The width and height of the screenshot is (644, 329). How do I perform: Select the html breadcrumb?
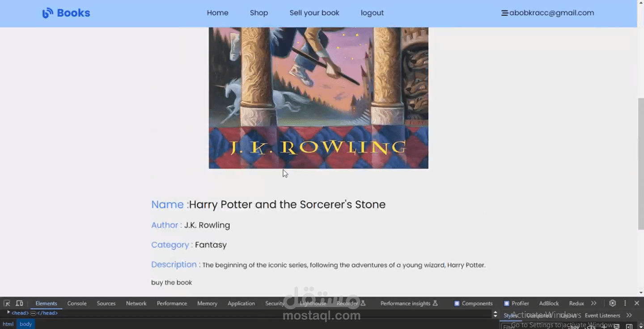tap(8, 324)
